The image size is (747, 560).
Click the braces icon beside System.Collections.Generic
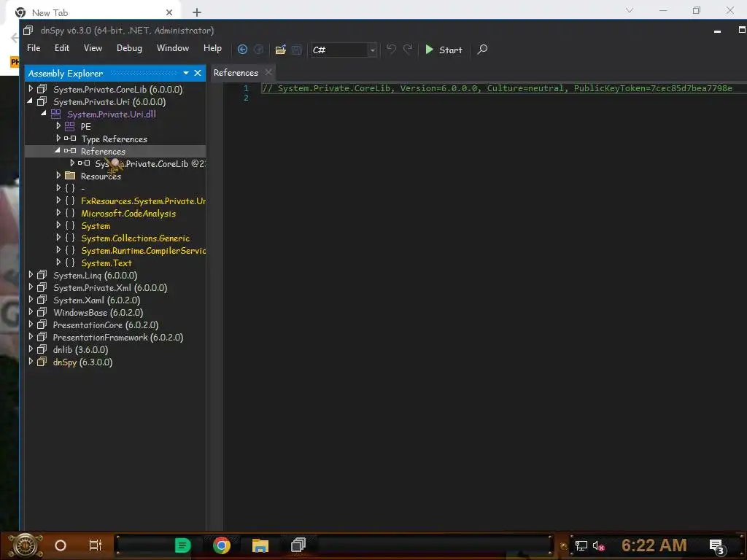click(x=70, y=238)
